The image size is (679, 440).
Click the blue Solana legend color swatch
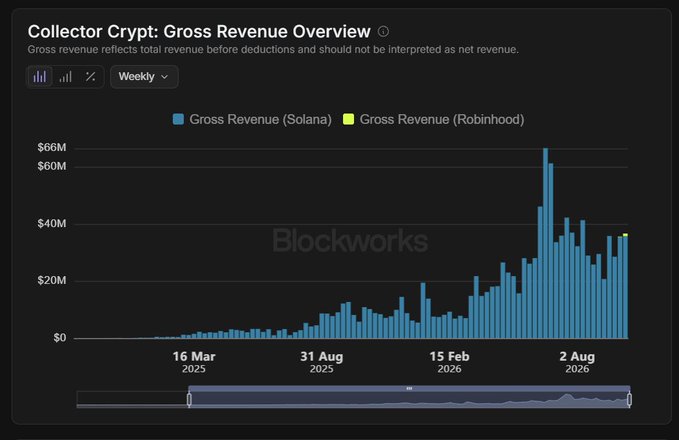coord(178,119)
